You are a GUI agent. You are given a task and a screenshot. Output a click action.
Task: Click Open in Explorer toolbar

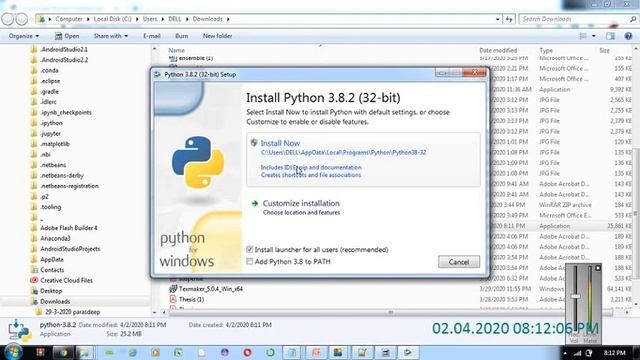click(x=67, y=36)
